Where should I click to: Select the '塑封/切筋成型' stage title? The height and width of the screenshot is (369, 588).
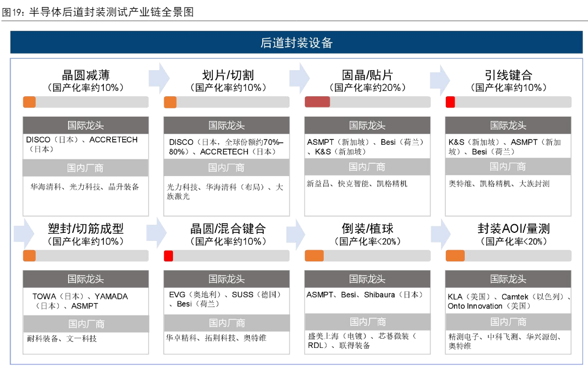tap(86, 229)
